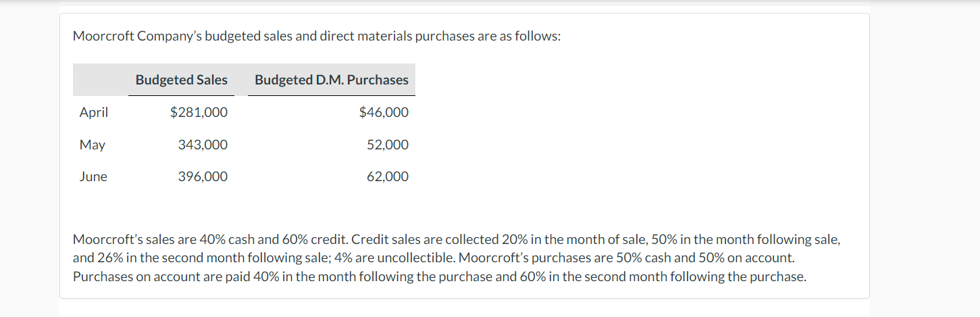Click June budgeted sales value 396,000
This screenshot has width=980, height=317.
[x=203, y=176]
